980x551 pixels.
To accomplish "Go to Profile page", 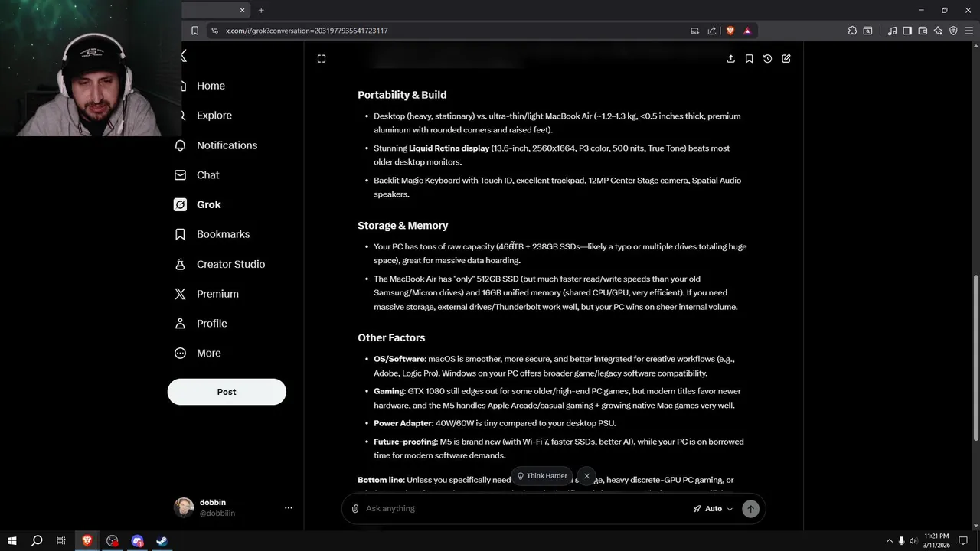I will [211, 324].
